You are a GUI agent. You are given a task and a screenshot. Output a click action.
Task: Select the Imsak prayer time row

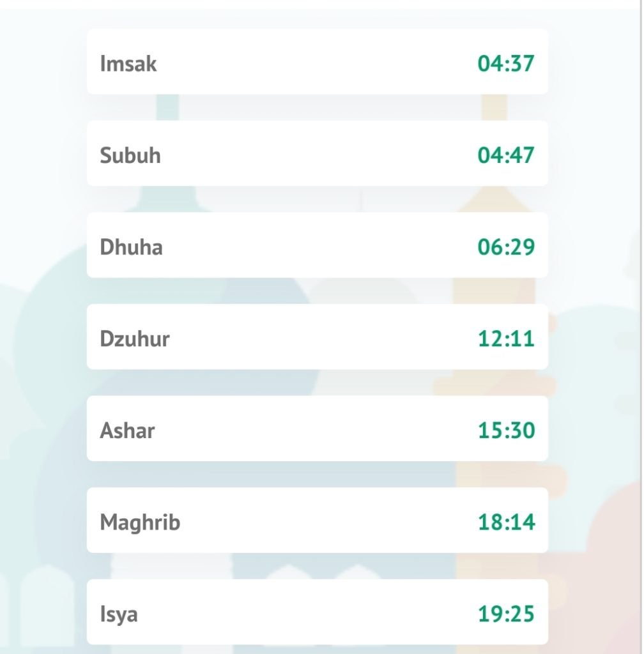pos(318,62)
